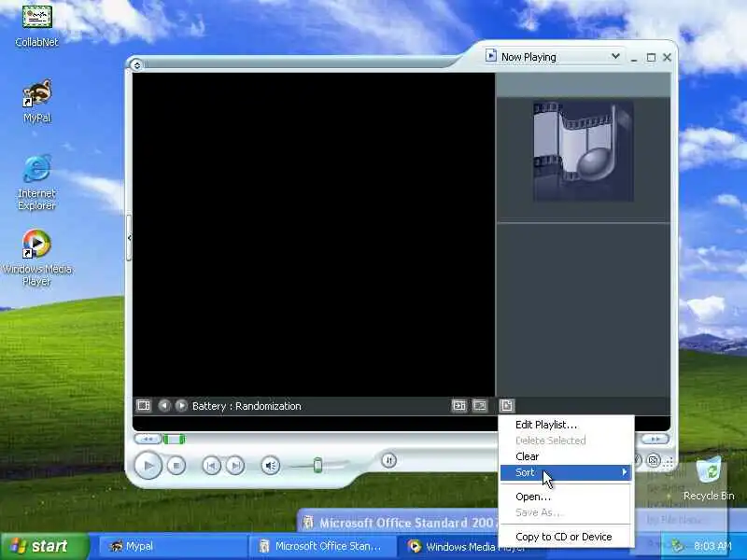The width and height of the screenshot is (747, 560).
Task: Click the green seek bar handle
Action: coord(175,439)
